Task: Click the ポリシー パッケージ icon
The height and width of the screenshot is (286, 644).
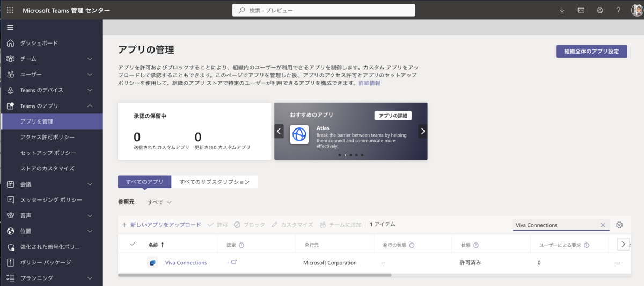Action: (x=10, y=262)
